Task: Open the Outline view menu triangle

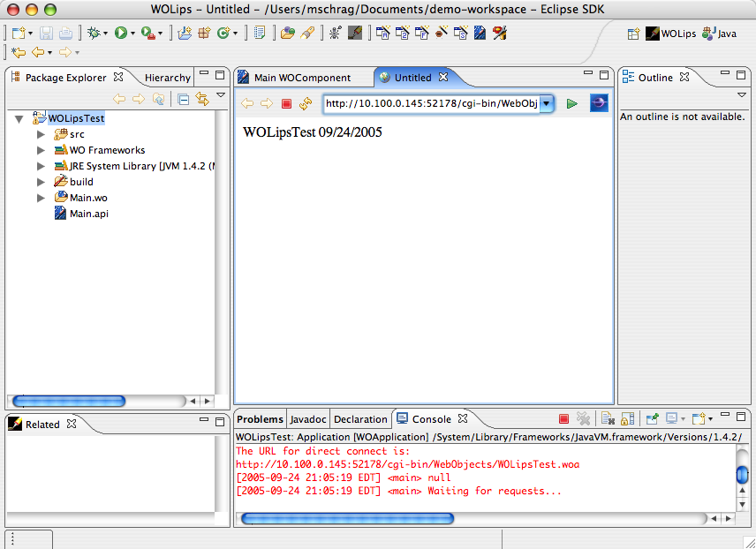Action: pos(742,95)
